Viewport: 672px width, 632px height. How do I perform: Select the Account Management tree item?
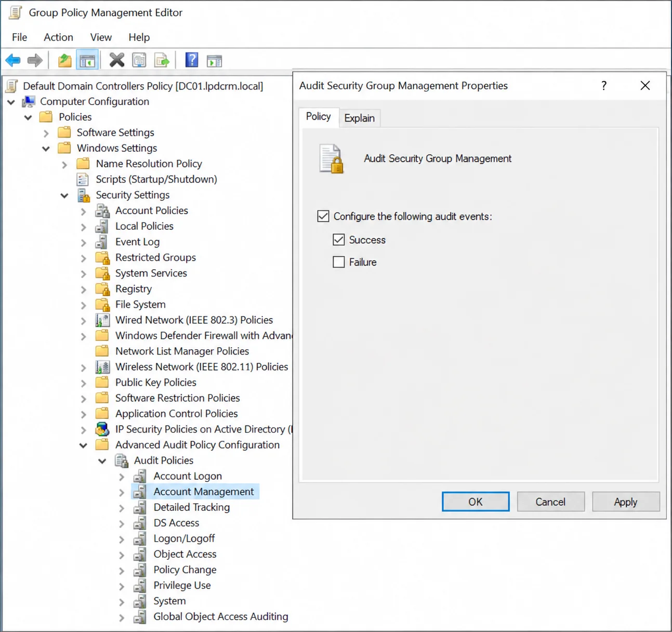coord(204,492)
